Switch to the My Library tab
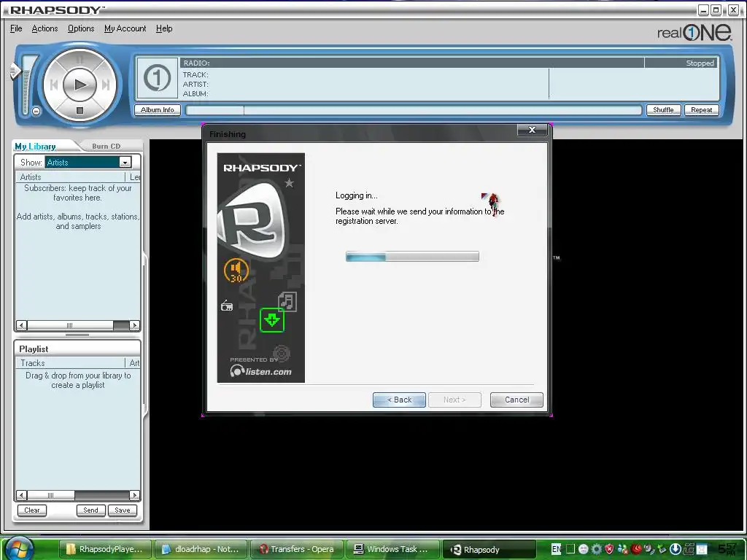 tap(35, 146)
